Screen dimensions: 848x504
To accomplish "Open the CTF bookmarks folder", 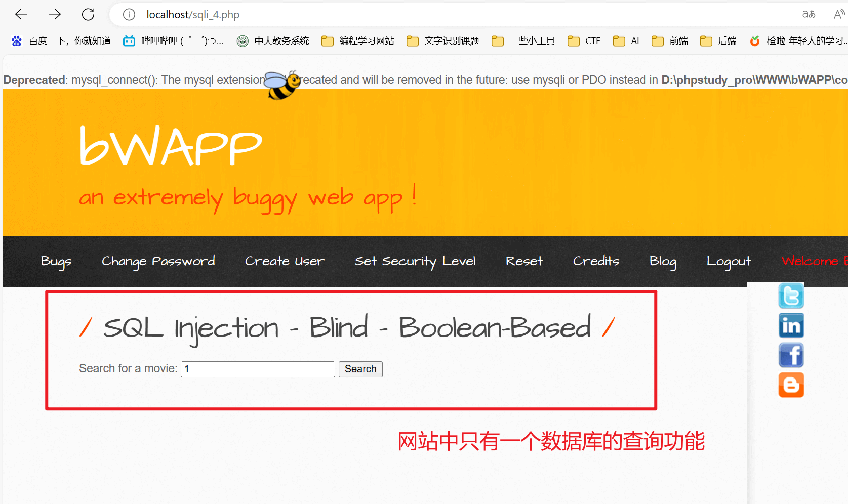I will point(584,41).
